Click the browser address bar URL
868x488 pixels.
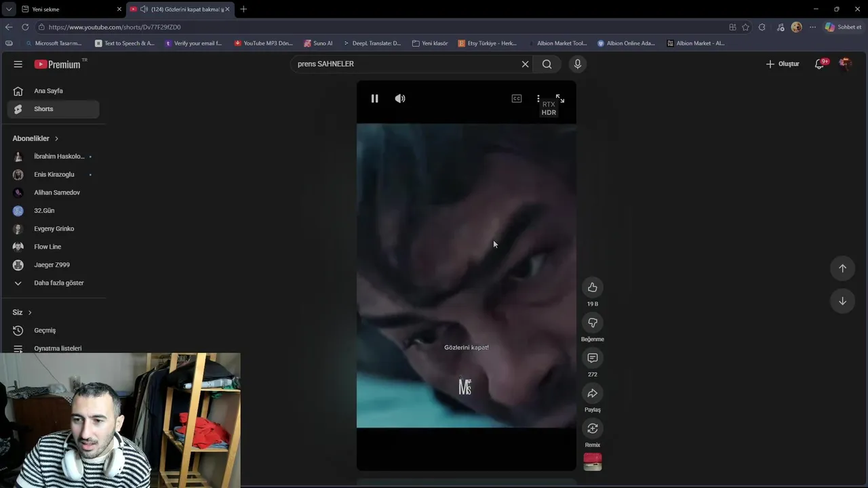coord(115,27)
